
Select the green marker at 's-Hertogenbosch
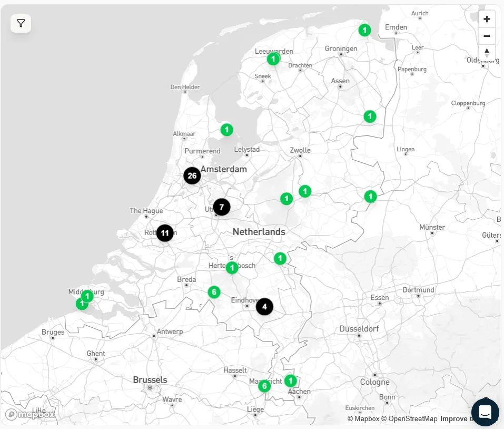tap(232, 268)
